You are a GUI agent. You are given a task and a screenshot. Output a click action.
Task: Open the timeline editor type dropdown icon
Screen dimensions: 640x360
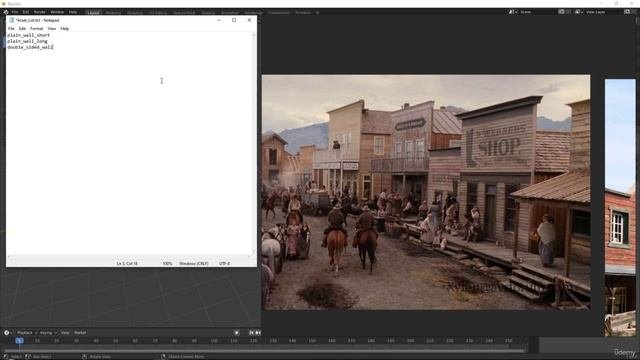coord(8,333)
